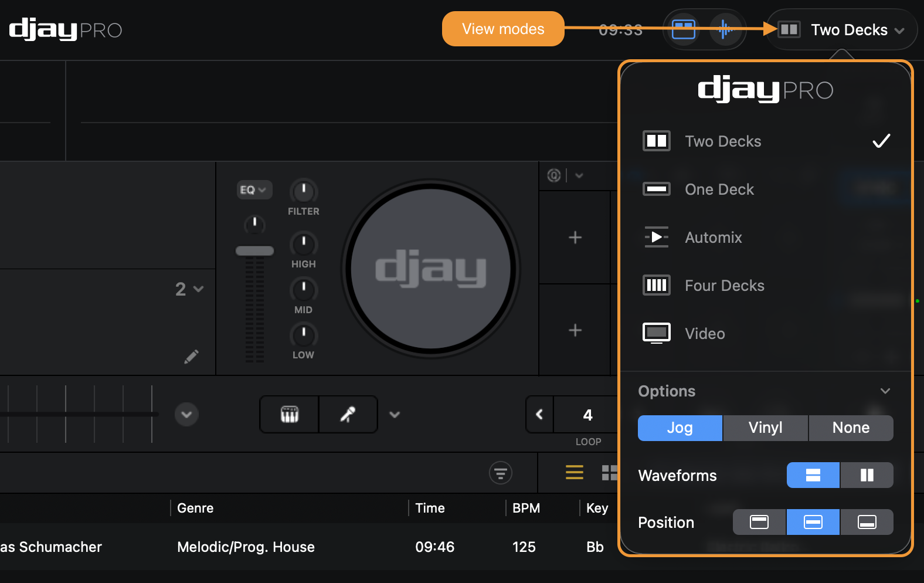Click the pencil edit icon
This screenshot has height=583, width=924.
pos(191,357)
